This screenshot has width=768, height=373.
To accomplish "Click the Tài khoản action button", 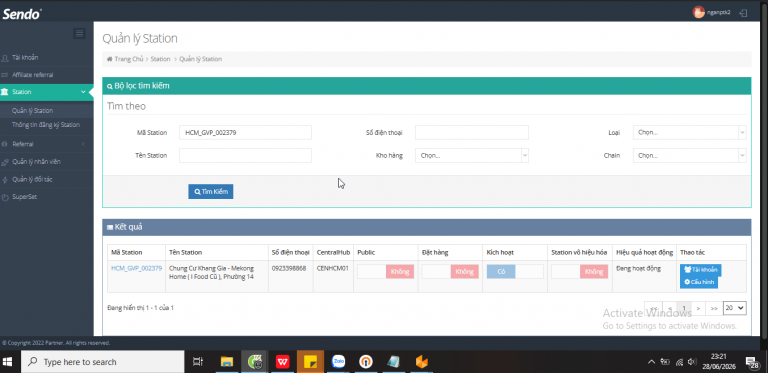I will [700, 270].
